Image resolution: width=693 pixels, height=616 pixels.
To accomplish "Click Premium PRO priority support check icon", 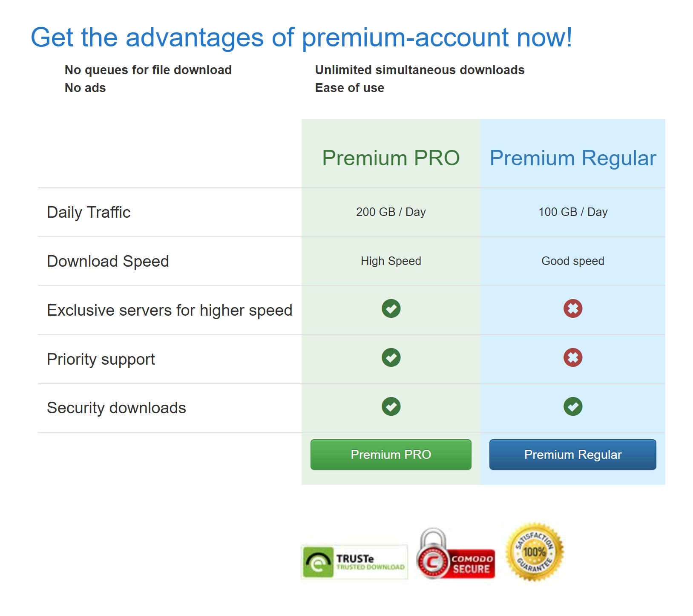I will click(x=391, y=357).
